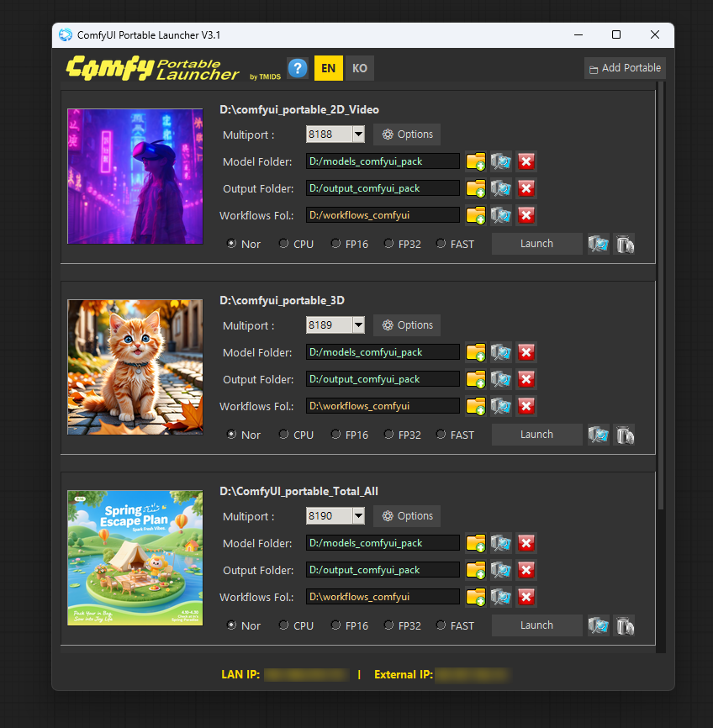
Task: Select FAST mode for comfyui_portable_2D_Video
Action: coord(455,245)
